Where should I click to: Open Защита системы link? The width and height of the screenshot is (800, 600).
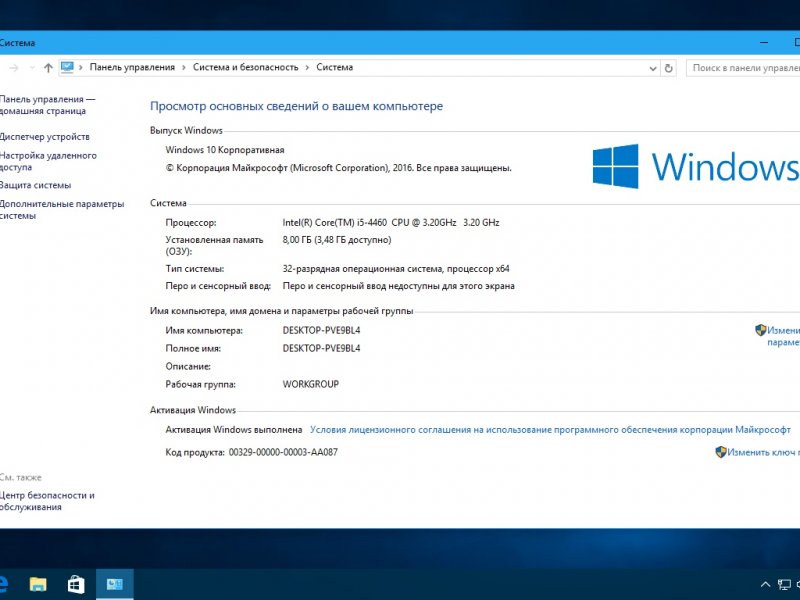(x=35, y=185)
